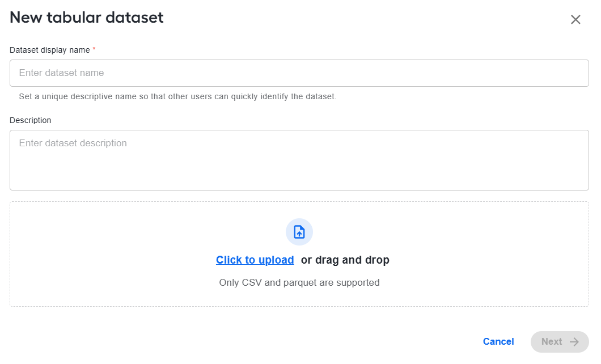The width and height of the screenshot is (601, 364).
Task: Click the arrow icon on Next button
Action: (x=574, y=342)
